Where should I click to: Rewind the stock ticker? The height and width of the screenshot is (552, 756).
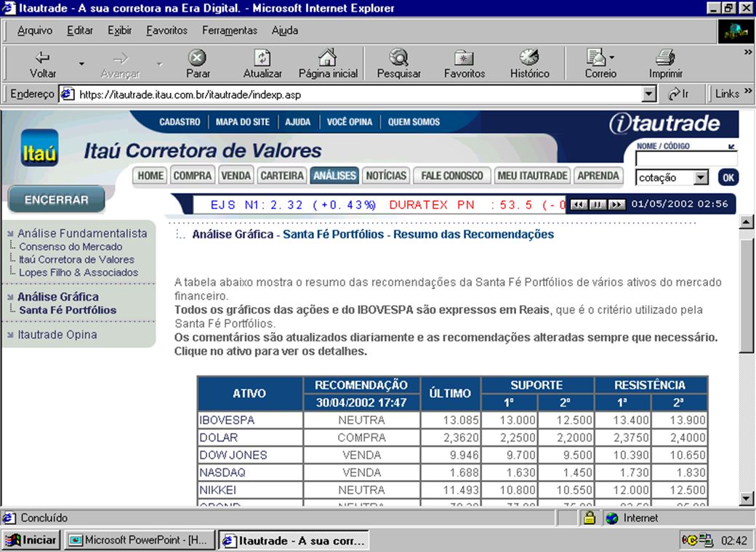tap(579, 204)
